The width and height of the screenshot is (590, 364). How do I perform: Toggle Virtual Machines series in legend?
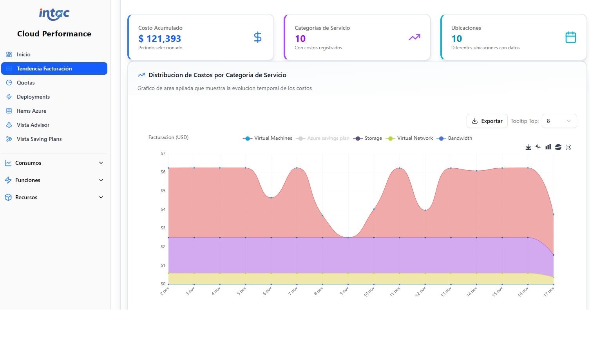tap(268, 138)
